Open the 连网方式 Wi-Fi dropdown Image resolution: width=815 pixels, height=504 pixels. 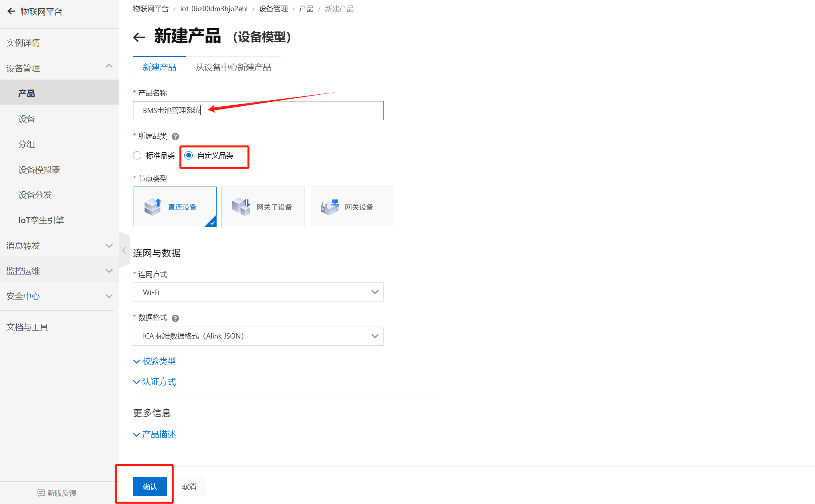pyautogui.click(x=258, y=292)
